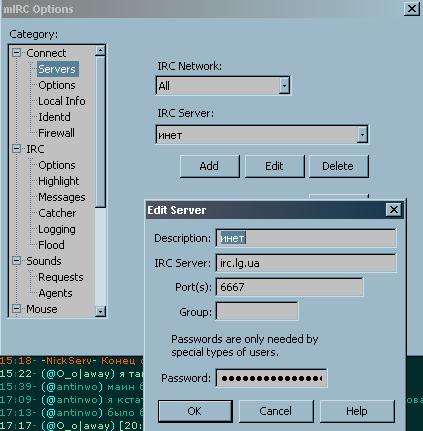Click the 17:13 @antinwo chat line
This screenshot has width=423, height=431.
tap(72, 413)
